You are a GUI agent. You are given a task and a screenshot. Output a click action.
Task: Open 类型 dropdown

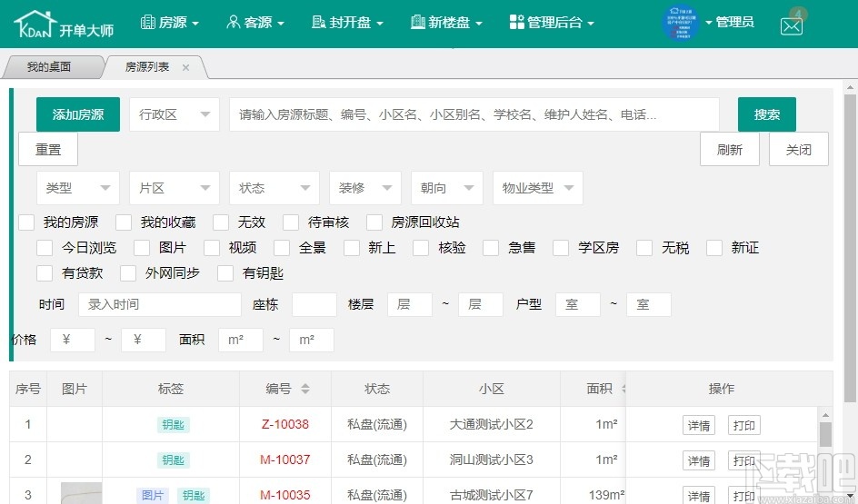coord(77,188)
